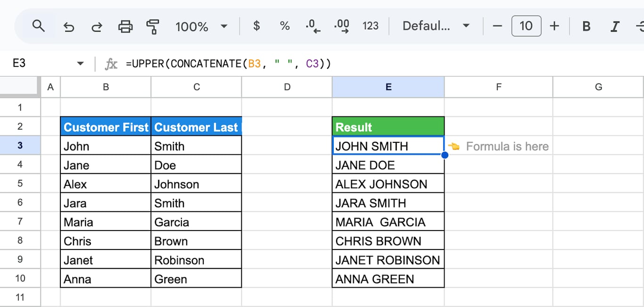Screen dimensions: 644x307
Task: Select cell containing Jara
Action: pos(106,202)
